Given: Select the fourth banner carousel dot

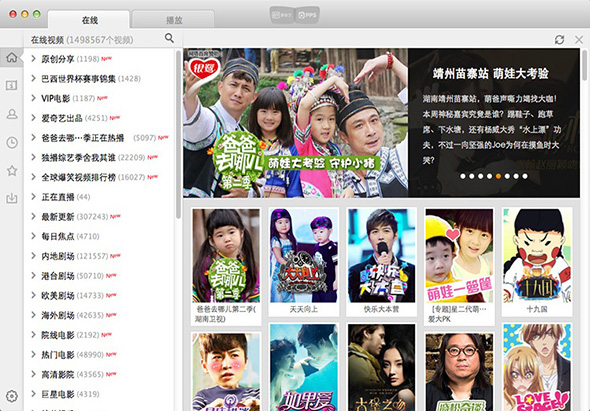Looking at the screenshot, I should coord(489,176).
